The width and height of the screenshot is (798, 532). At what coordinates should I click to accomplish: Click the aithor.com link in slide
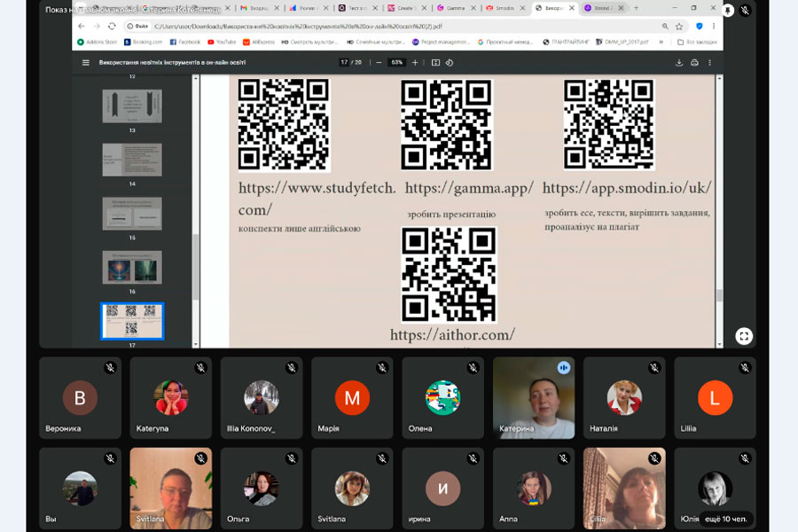pyautogui.click(x=452, y=334)
